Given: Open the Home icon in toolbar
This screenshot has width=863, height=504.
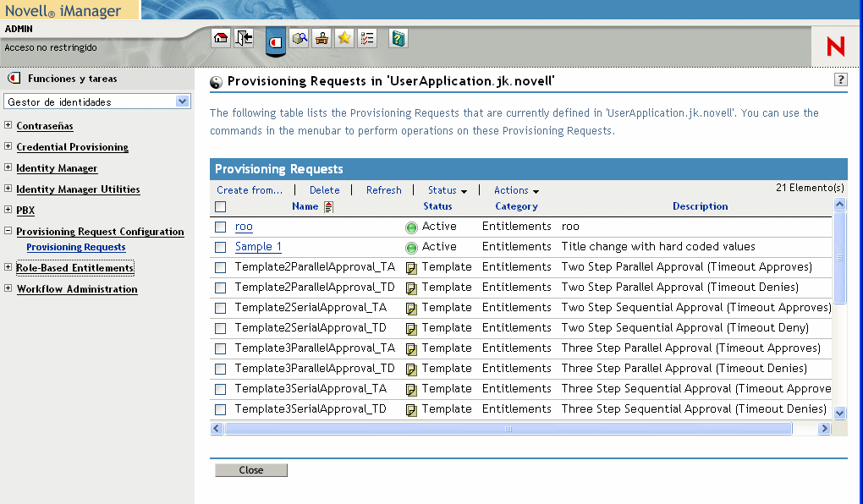Looking at the screenshot, I should 221,39.
